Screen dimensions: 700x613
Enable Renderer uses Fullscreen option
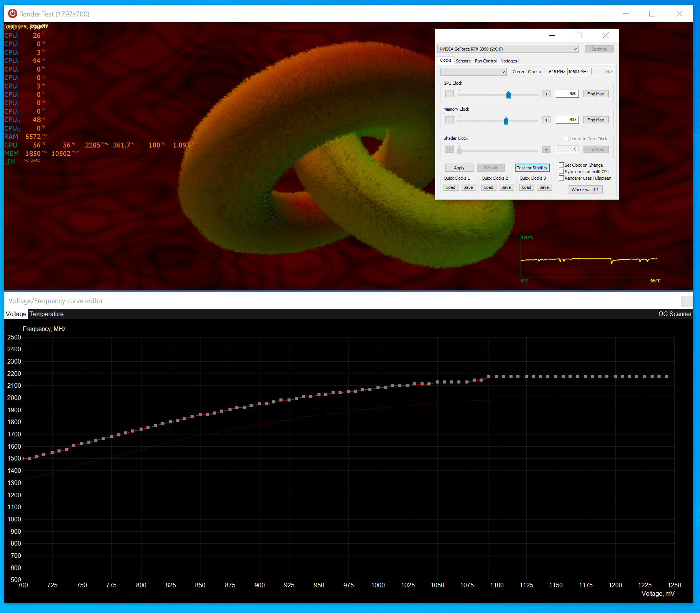561,178
